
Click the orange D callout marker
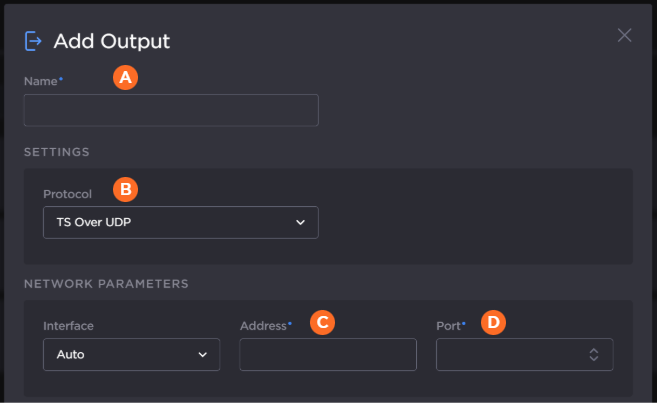click(494, 322)
